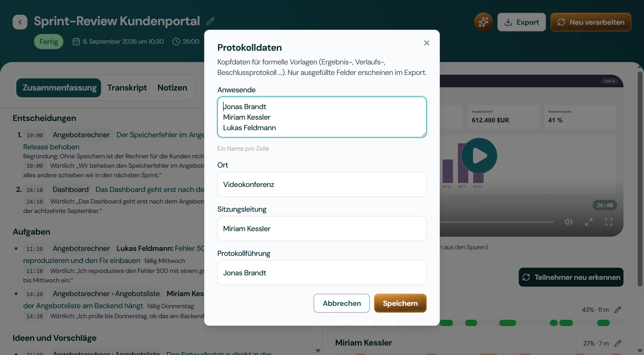Screen dimensions: 644x355
Task: Open task link reproduzieren und den Fix einbauen
Action: pyautogui.click(x=82, y=260)
